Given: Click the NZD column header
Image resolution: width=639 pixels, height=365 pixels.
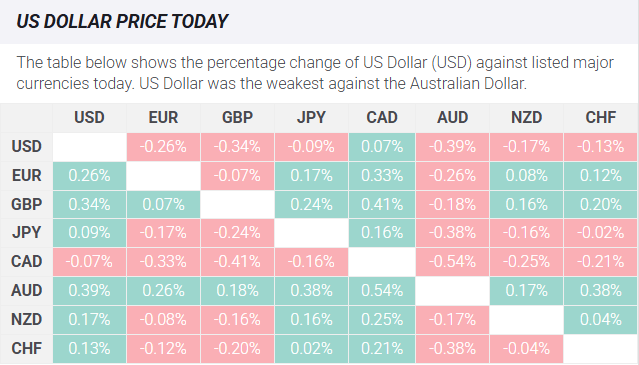Looking at the screenshot, I should click(x=527, y=118).
